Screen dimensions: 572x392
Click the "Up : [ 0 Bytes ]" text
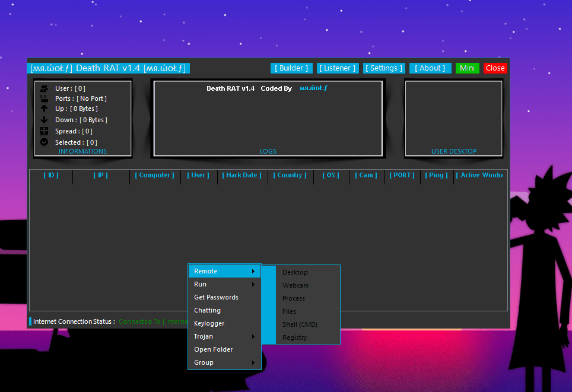[77, 109]
